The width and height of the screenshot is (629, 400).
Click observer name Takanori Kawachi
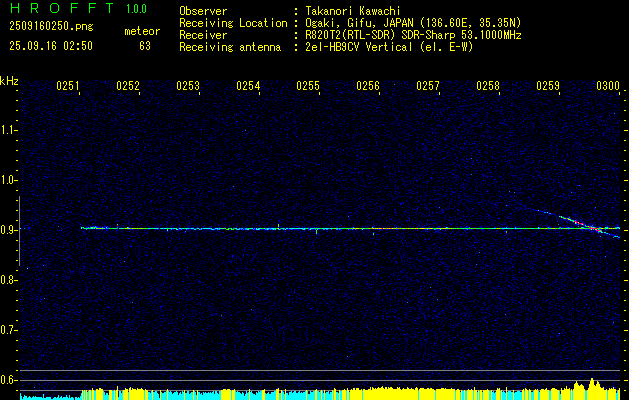point(353,11)
